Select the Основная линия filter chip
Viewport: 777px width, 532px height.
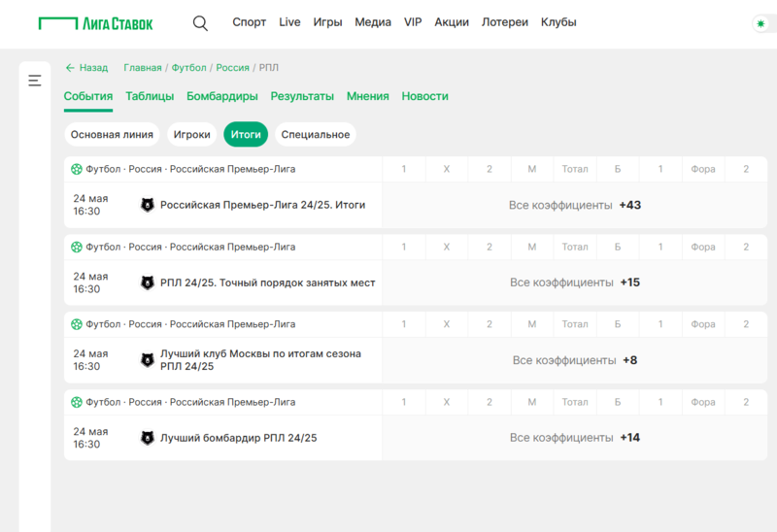coord(112,135)
